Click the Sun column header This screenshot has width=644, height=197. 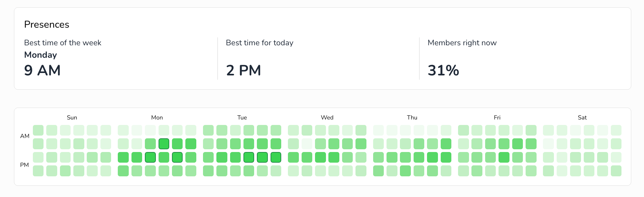[x=72, y=117]
